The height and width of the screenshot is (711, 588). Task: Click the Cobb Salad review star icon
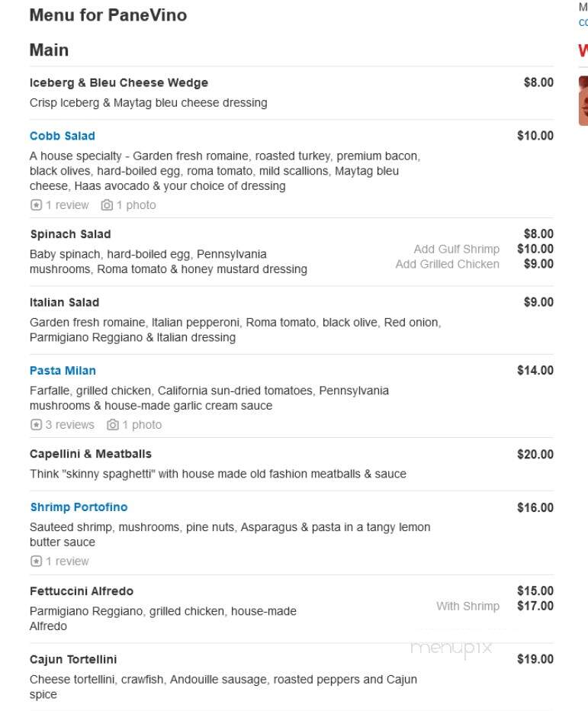coord(37,205)
